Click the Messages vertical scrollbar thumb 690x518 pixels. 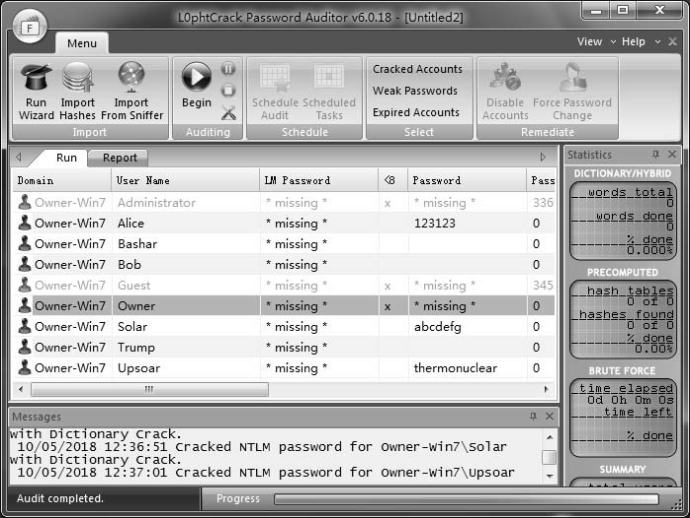[549, 457]
